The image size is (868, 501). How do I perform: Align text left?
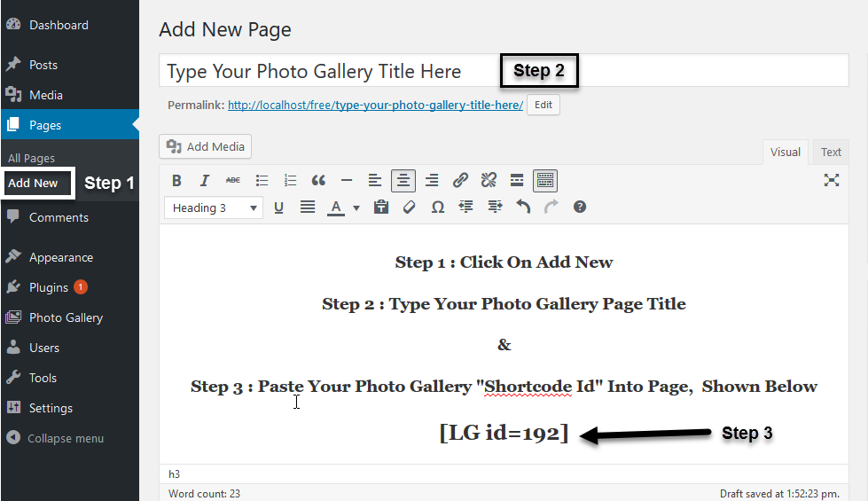375,181
